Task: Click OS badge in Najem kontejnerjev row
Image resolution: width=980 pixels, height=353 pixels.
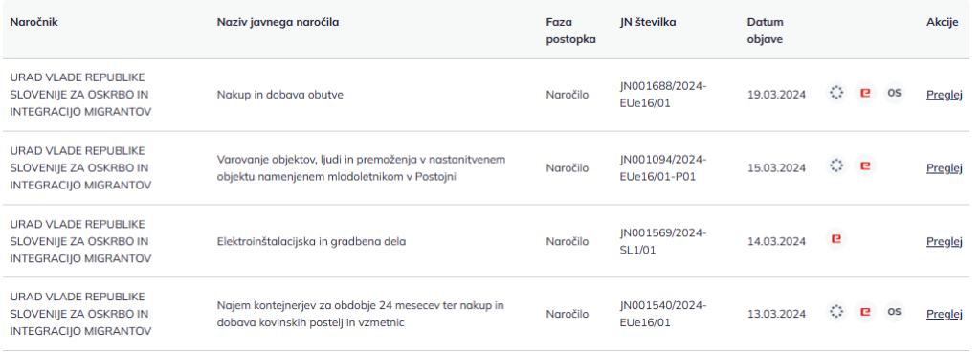Action: click(895, 312)
